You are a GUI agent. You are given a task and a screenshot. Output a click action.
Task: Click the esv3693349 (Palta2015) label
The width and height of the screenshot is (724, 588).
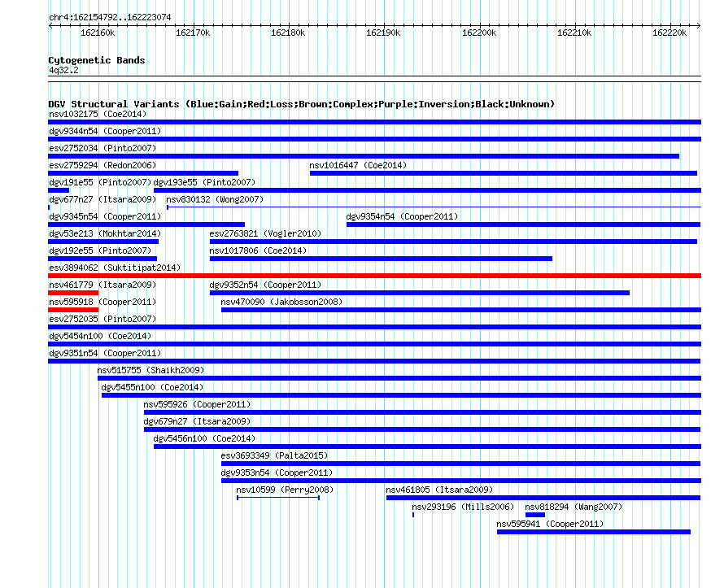(x=275, y=455)
